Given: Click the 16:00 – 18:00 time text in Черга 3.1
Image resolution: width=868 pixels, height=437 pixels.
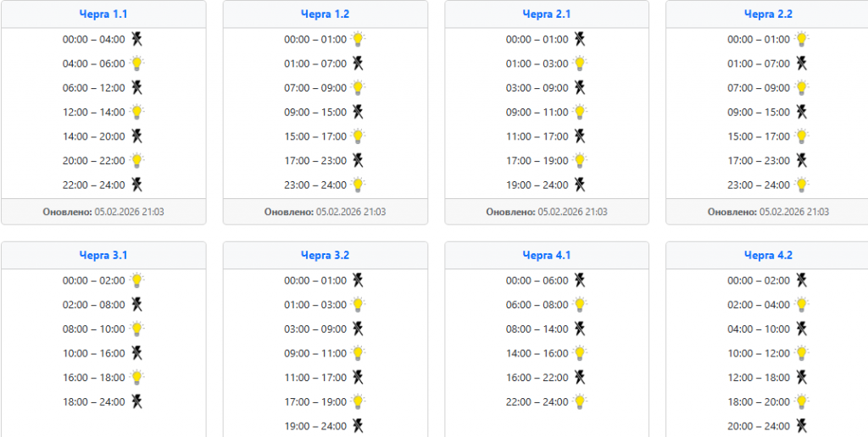Looking at the screenshot, I should (93, 378).
